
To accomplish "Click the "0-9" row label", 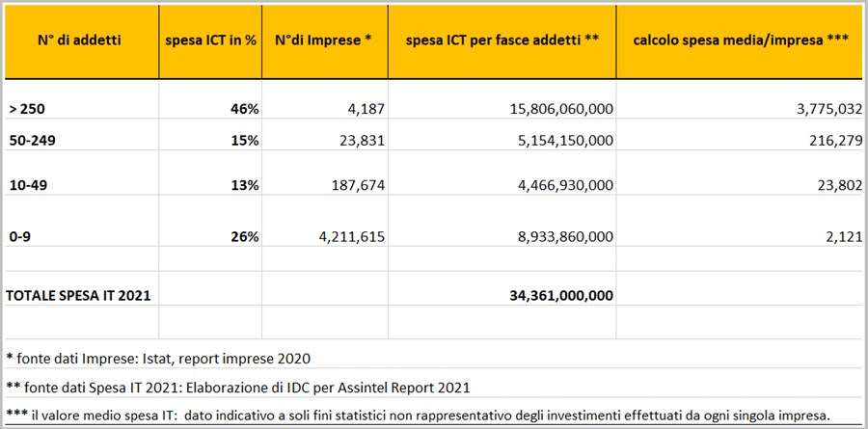I will pos(20,237).
